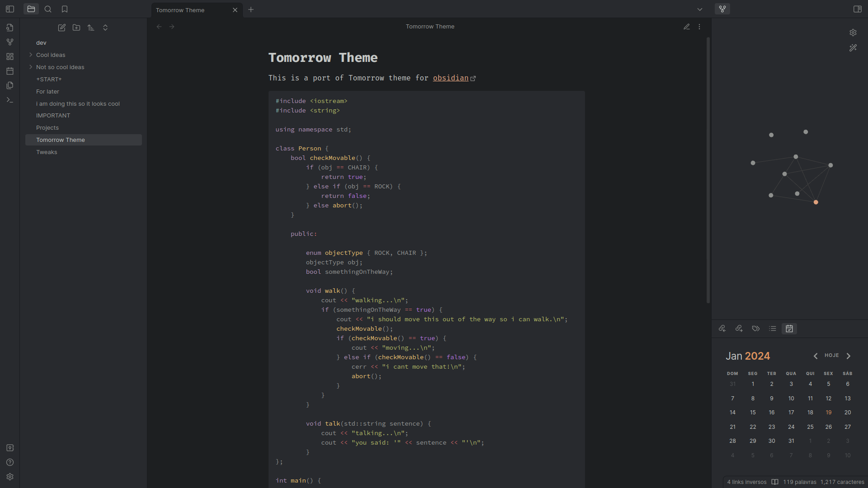Open another vault icon

[10, 448]
